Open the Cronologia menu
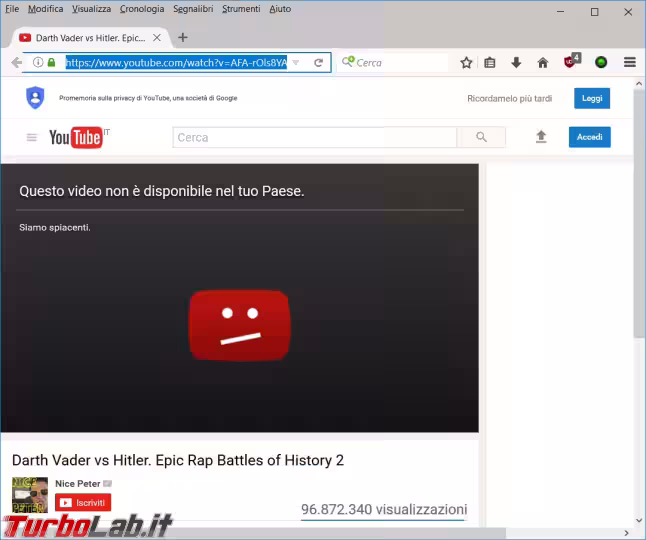This screenshot has height=540, width=646. point(142,9)
